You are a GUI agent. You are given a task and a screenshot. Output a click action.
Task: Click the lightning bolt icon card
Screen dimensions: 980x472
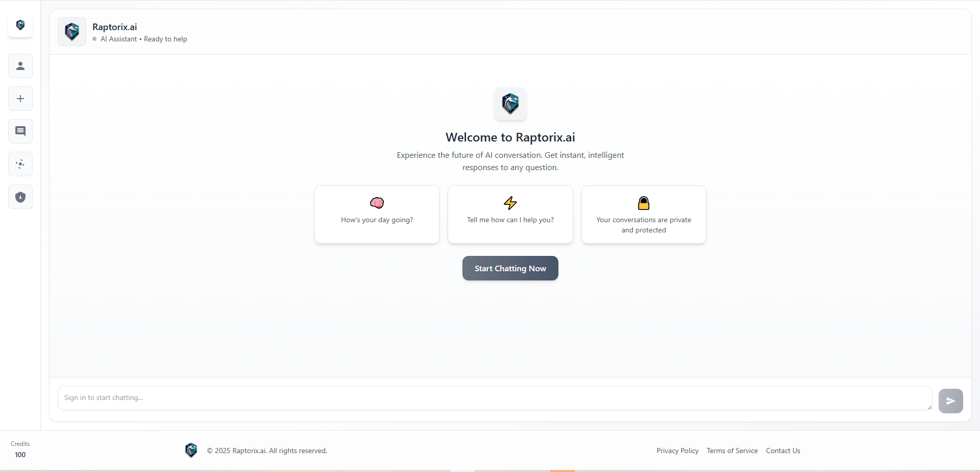(510, 203)
